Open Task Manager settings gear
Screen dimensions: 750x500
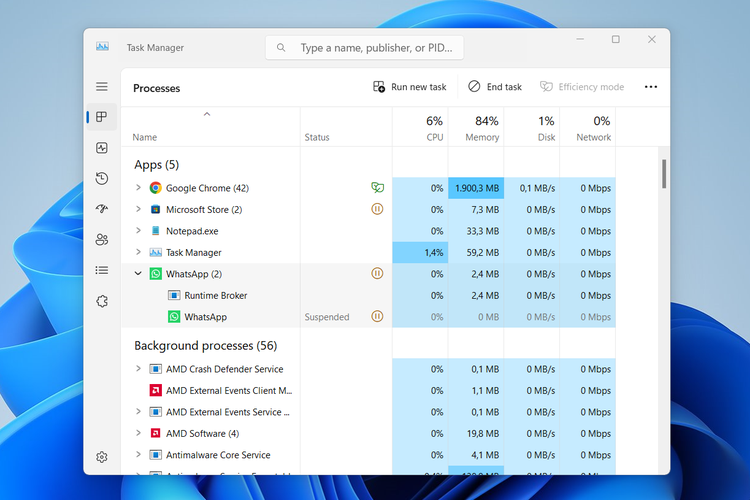101,457
